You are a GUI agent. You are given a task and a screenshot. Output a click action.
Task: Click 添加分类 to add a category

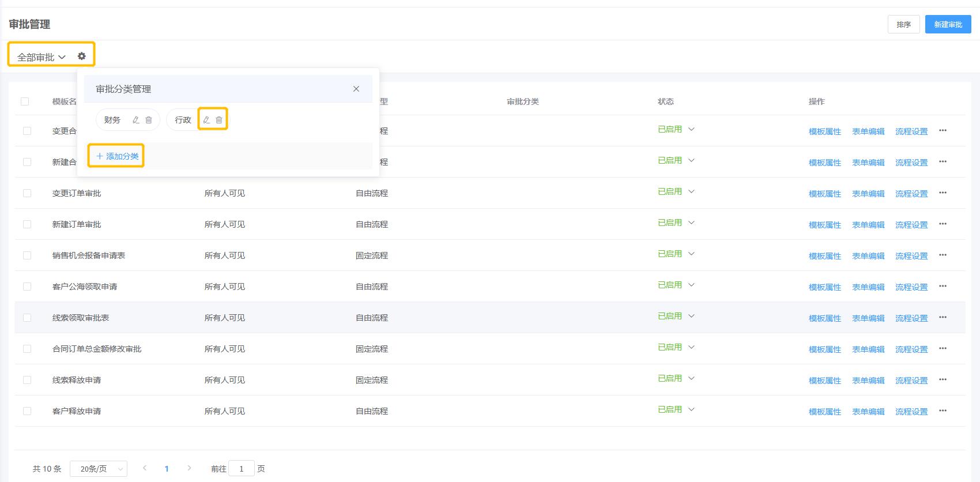(117, 156)
